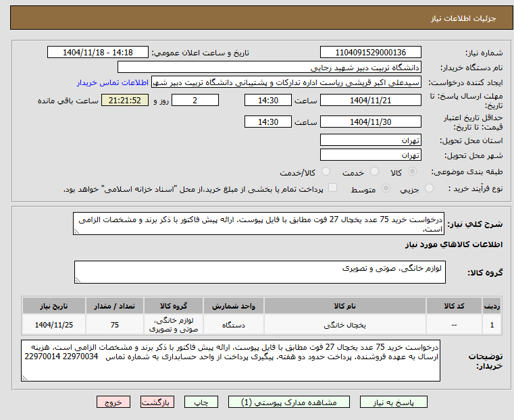Click the need date cell 1404/11/25
The image size is (514, 420).
point(54,325)
